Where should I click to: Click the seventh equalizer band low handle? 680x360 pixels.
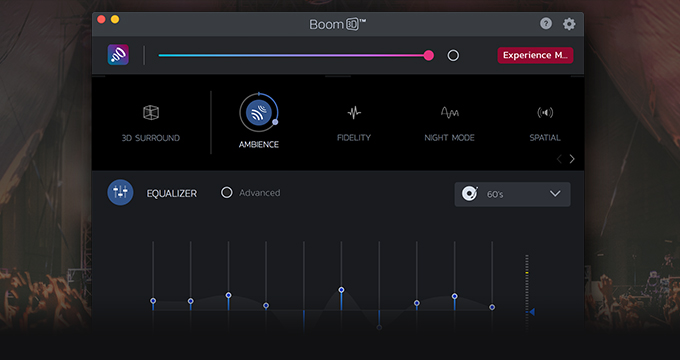click(379, 327)
